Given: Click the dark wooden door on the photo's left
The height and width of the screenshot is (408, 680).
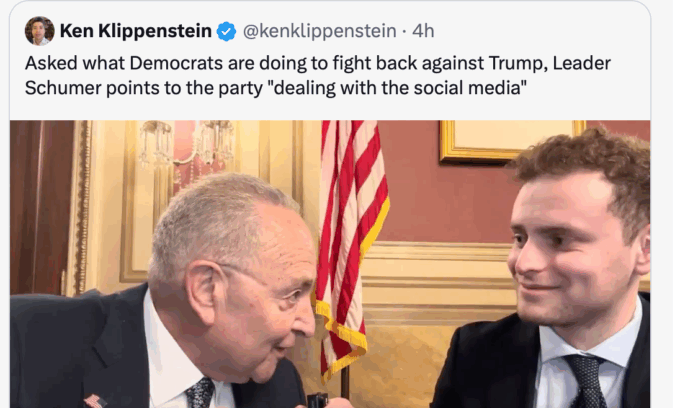Looking at the screenshot, I should (40, 210).
